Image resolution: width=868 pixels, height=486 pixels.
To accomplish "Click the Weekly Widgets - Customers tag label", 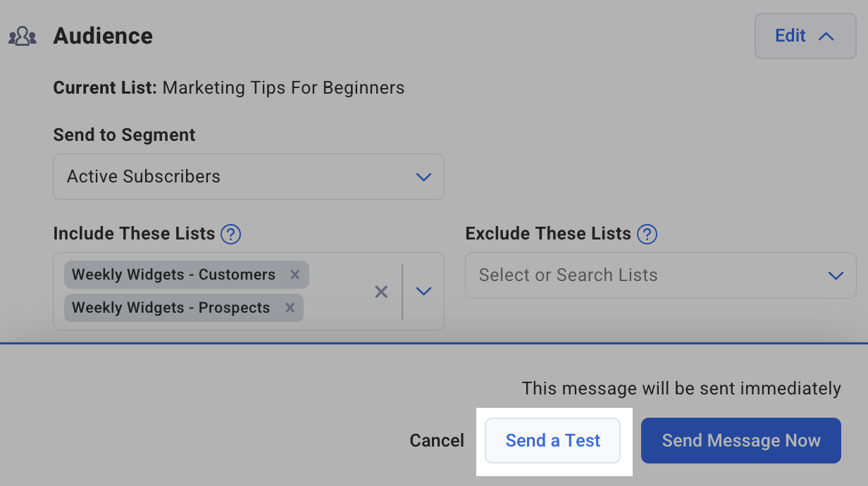I will pyautogui.click(x=173, y=275).
